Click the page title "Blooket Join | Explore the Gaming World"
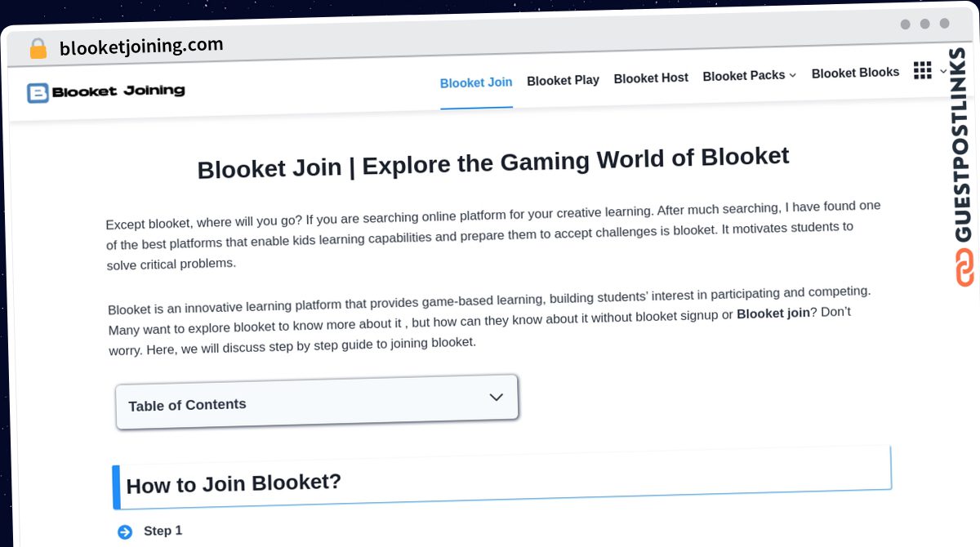Viewport: 980px width, 547px height. [493, 162]
